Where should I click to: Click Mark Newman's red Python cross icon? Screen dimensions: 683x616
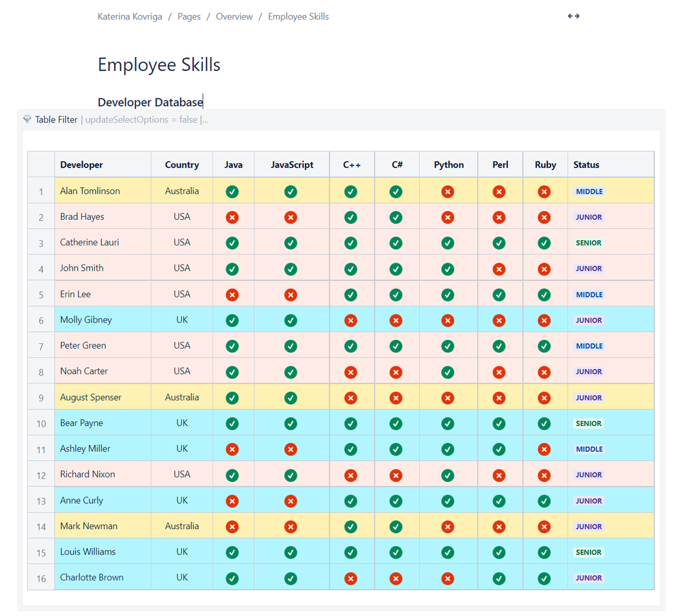448,526
